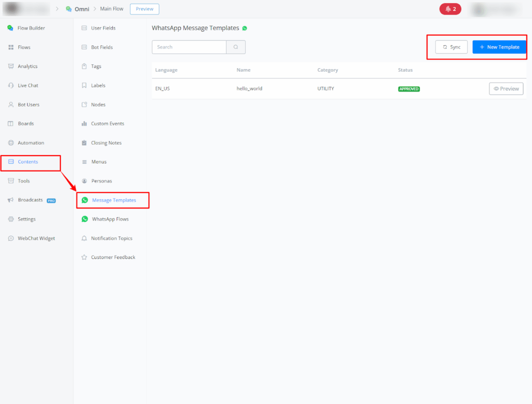Image resolution: width=532 pixels, height=404 pixels.
Task: Click the Live Chat headset icon
Action: point(11,85)
